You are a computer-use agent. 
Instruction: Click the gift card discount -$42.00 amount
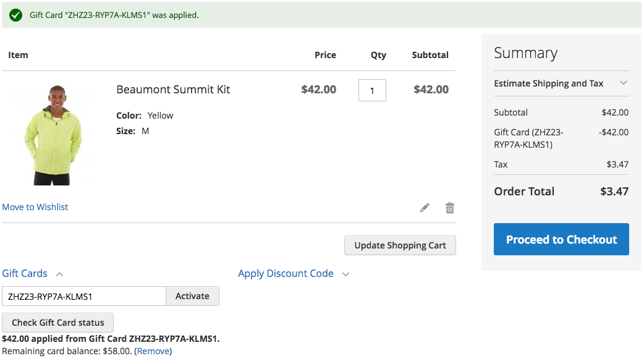(613, 132)
